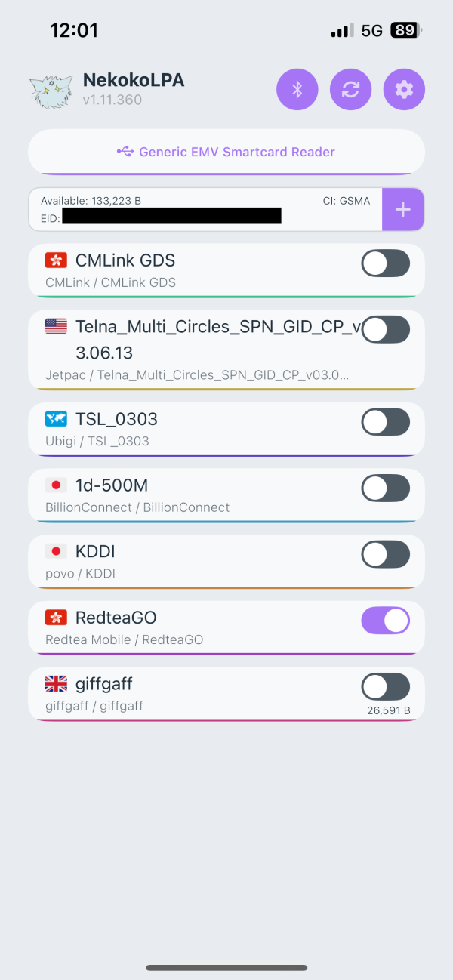Open NekokoLPA settings gear

404,89
